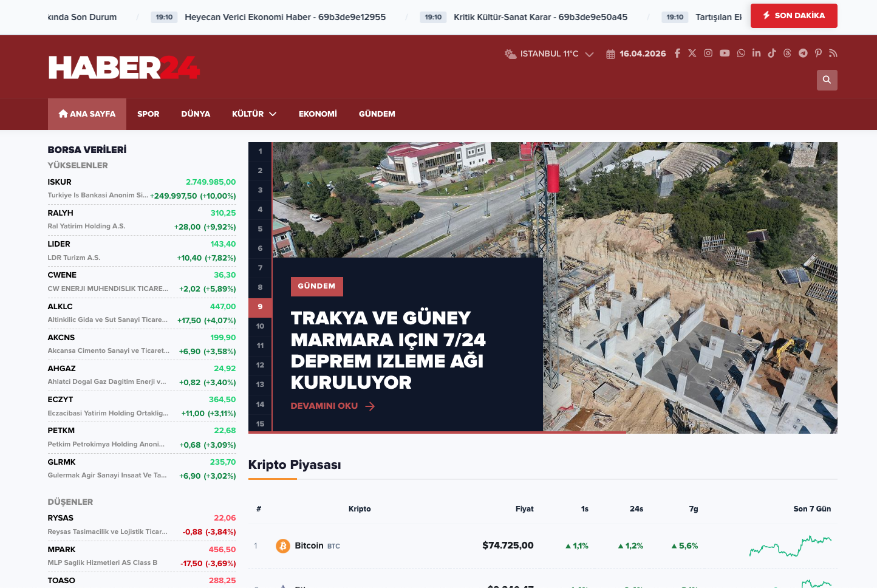Click the AHGAZ stock ticker
Viewport: 877px width, 588px height.
point(62,369)
